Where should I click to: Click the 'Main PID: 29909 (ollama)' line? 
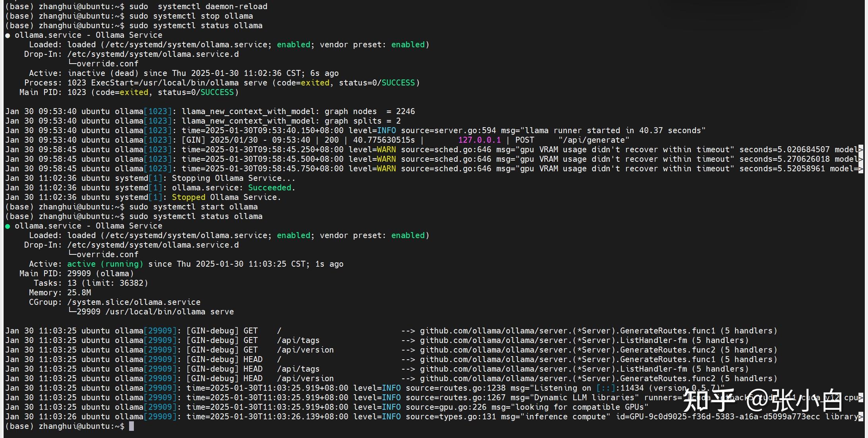coord(77,273)
